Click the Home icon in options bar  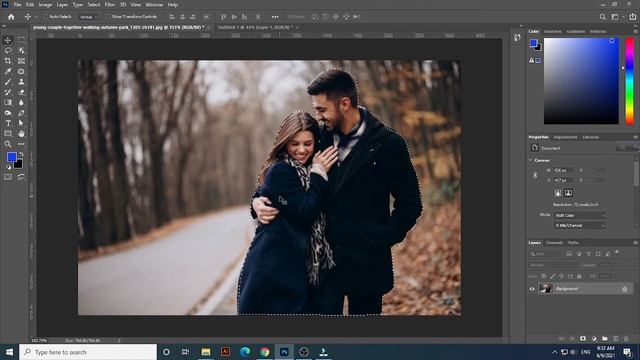pos(11,17)
